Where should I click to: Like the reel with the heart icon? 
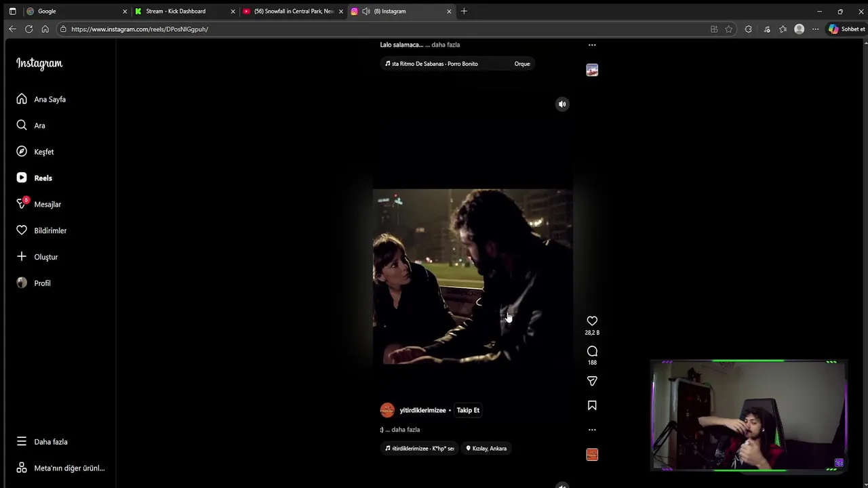coord(592,321)
